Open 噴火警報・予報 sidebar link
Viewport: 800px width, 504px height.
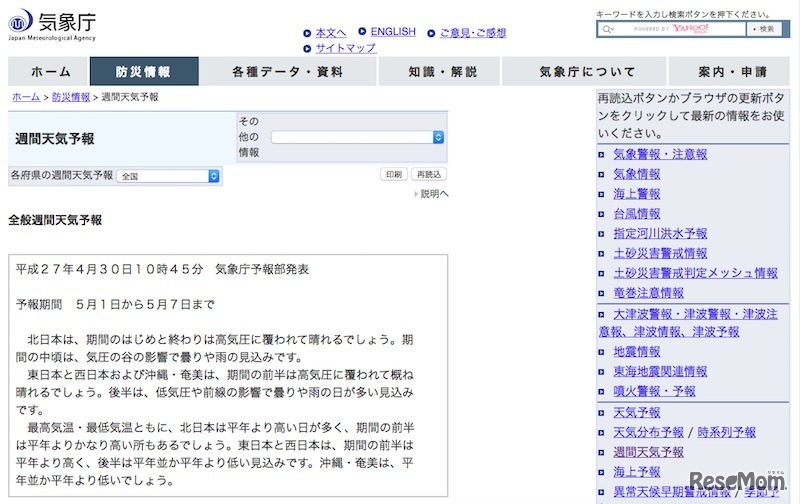[x=654, y=392]
